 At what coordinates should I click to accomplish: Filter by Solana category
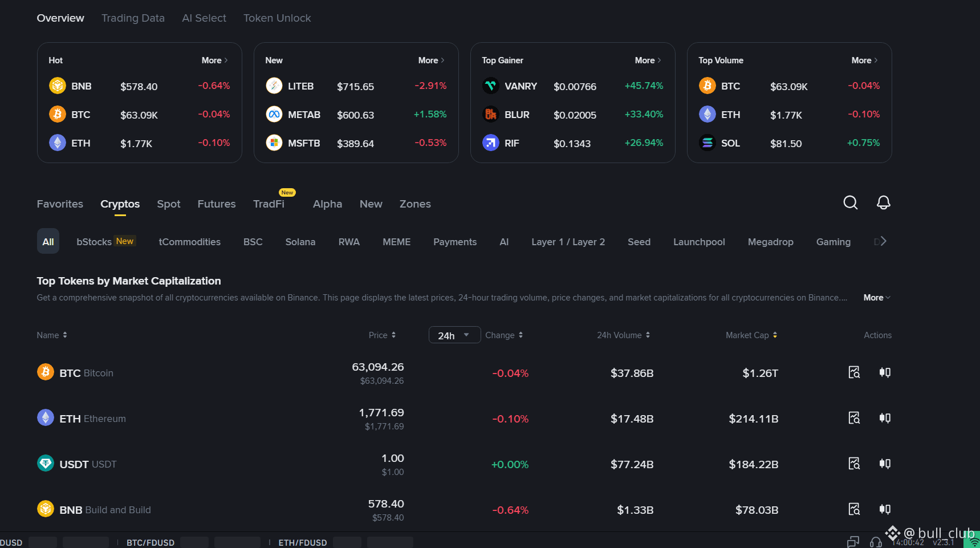point(300,242)
